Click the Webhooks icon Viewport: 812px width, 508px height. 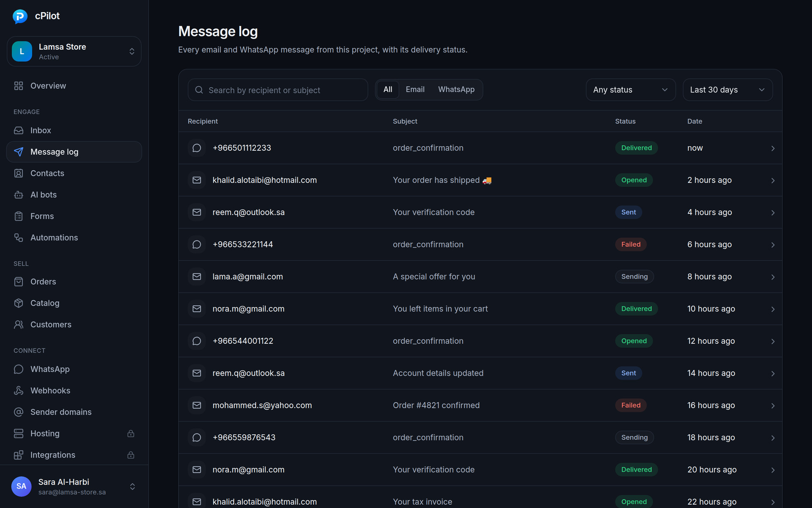click(19, 391)
